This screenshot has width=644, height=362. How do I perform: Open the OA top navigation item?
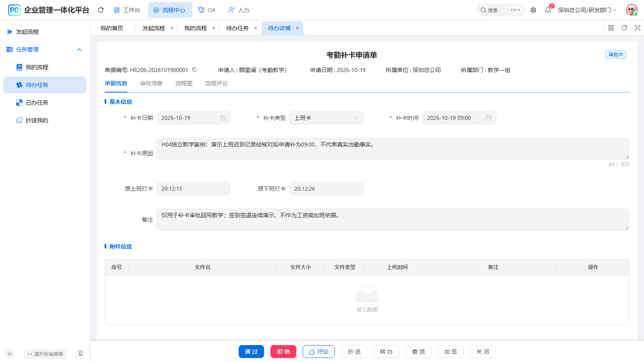[207, 10]
